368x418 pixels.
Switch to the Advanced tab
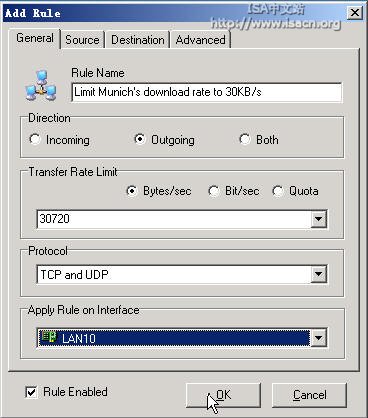(201, 40)
